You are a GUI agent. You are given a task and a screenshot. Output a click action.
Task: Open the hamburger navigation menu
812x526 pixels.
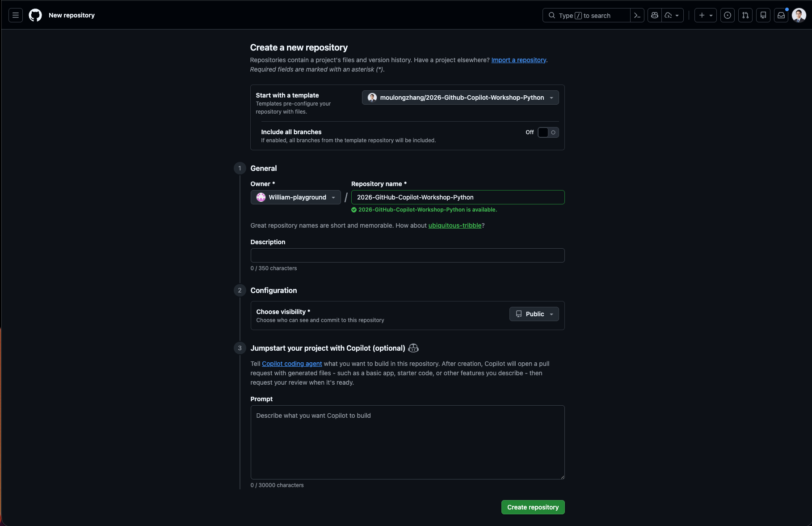pyautogui.click(x=16, y=15)
